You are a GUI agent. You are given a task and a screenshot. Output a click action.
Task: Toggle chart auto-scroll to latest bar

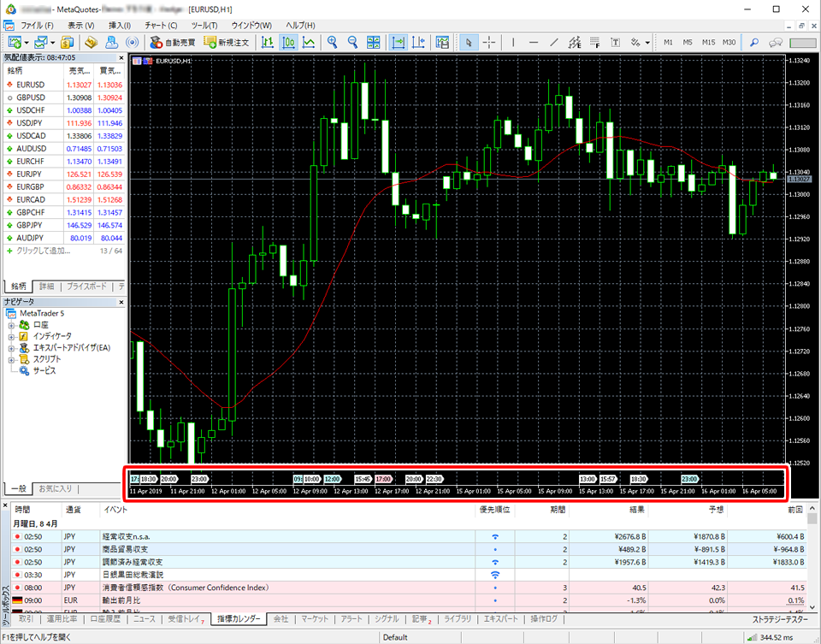[x=399, y=42]
